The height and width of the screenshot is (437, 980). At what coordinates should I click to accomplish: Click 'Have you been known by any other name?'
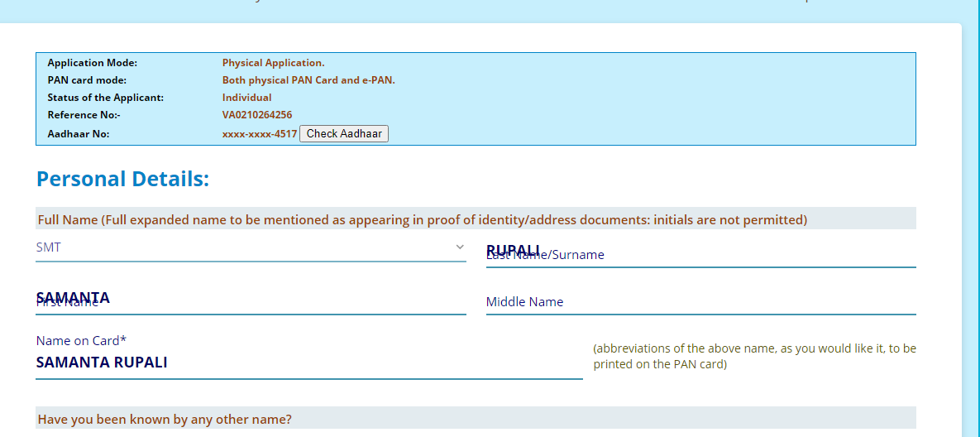(x=165, y=419)
